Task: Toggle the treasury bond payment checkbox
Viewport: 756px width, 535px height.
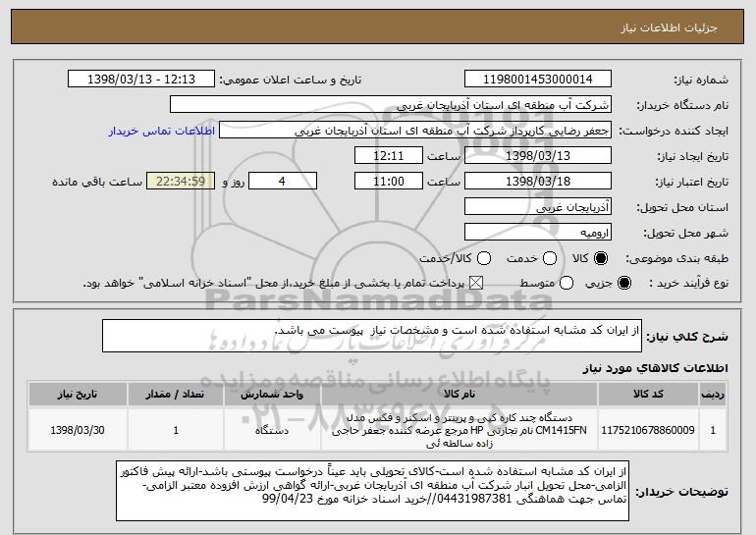Action: pos(476,283)
